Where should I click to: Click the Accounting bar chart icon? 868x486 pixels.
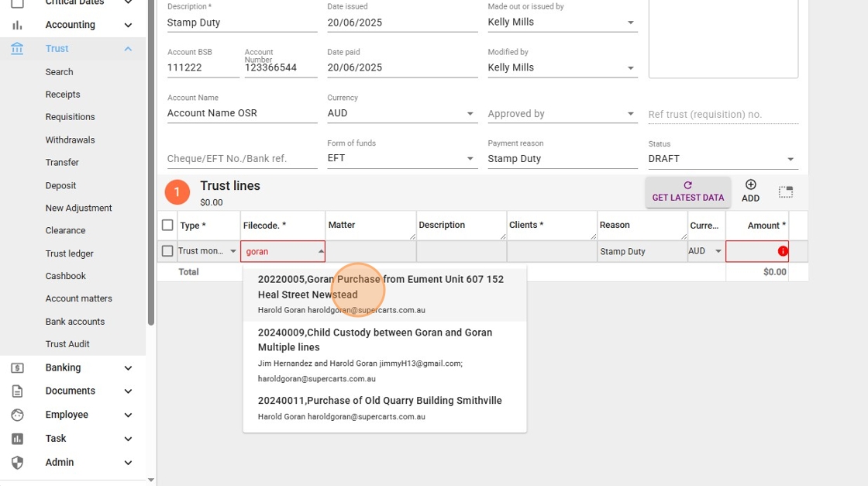(x=17, y=25)
